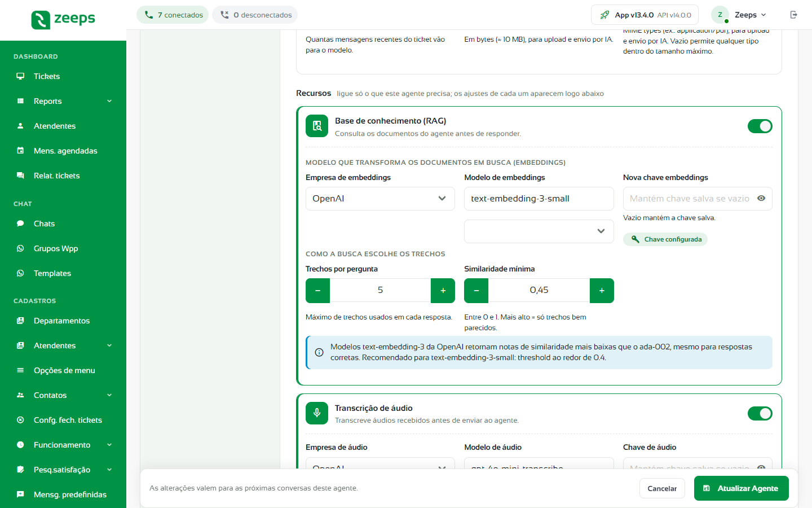Open the Empresa de embeddings dropdown

pos(380,199)
